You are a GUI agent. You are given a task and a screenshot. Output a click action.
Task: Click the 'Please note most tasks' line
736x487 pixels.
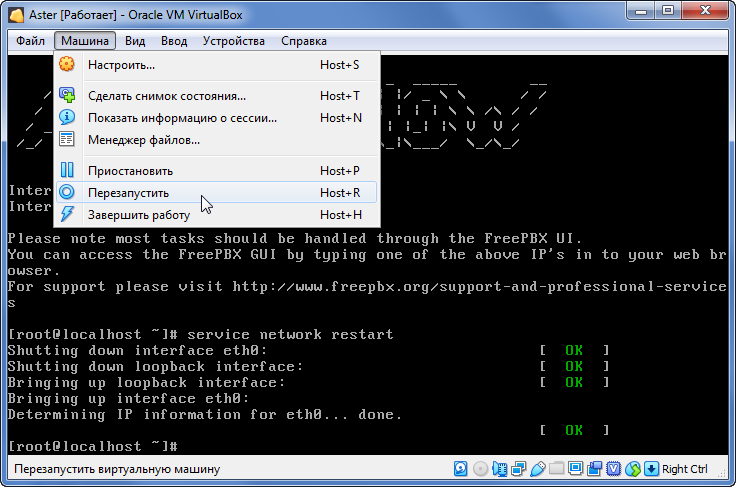click(295, 239)
